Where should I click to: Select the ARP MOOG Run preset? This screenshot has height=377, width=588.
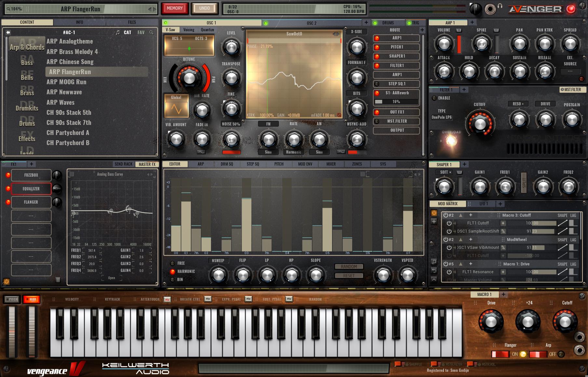66,82
